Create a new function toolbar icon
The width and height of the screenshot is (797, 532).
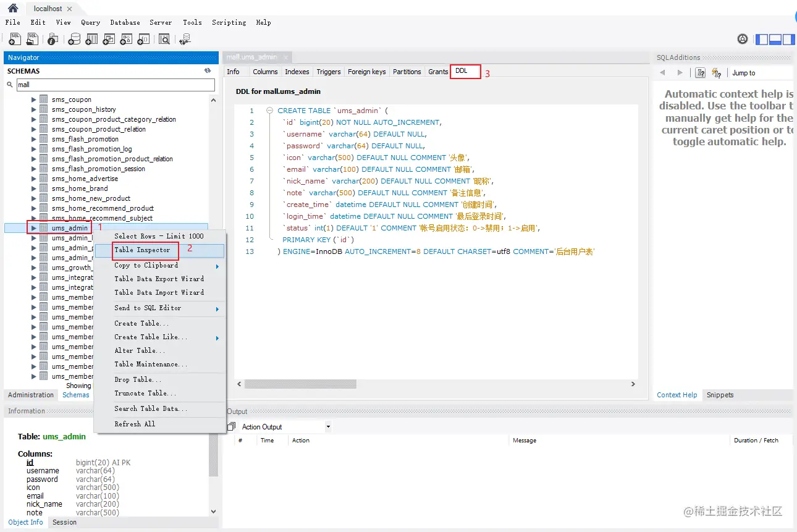coord(143,40)
